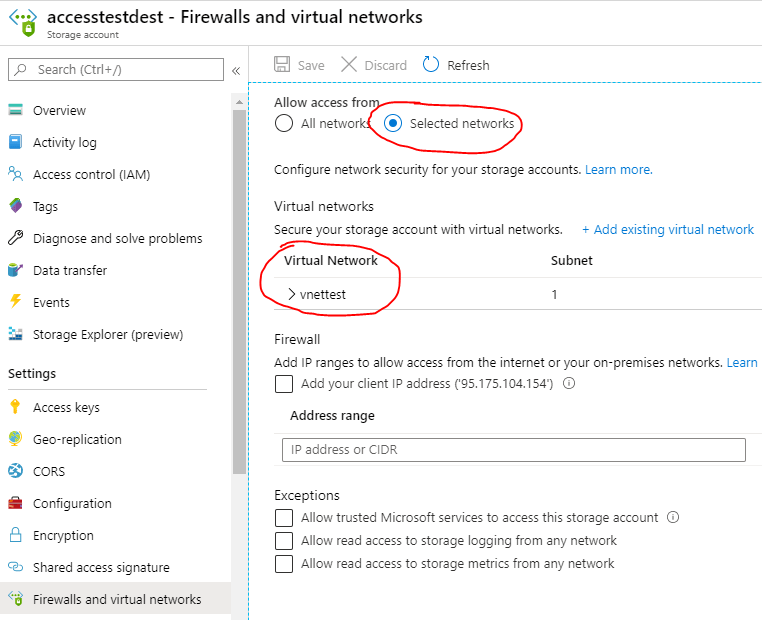
Task: Click the Refresh icon in the toolbar
Action: (x=431, y=65)
